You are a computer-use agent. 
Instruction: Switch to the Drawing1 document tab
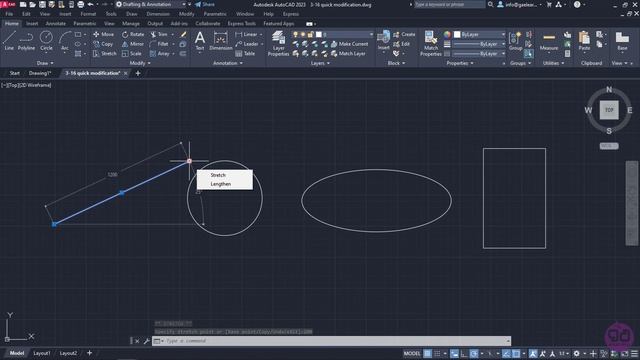[x=40, y=73]
